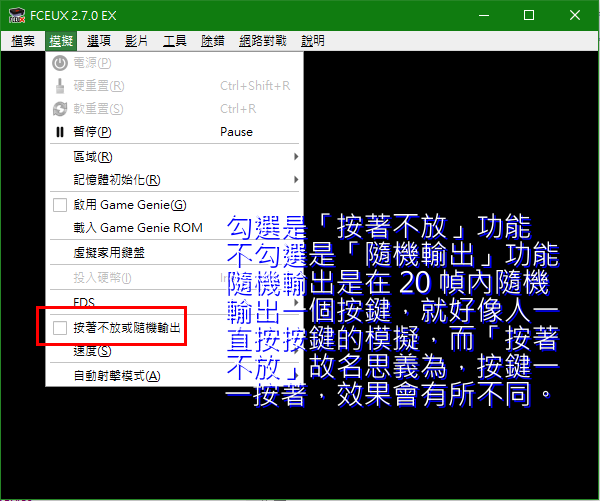Click the arrow next to 記憶體初始化(R)
Image resolution: width=600 pixels, height=501 pixels.
tap(296, 180)
